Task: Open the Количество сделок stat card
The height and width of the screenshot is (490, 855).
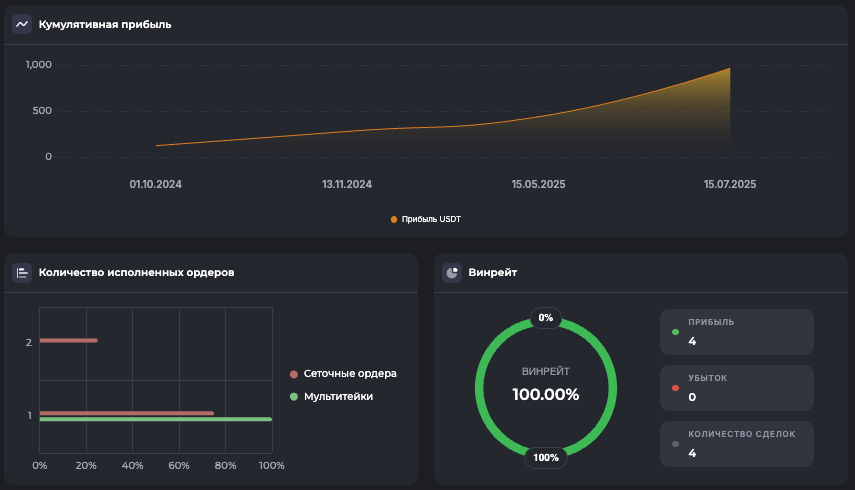Action: point(736,444)
